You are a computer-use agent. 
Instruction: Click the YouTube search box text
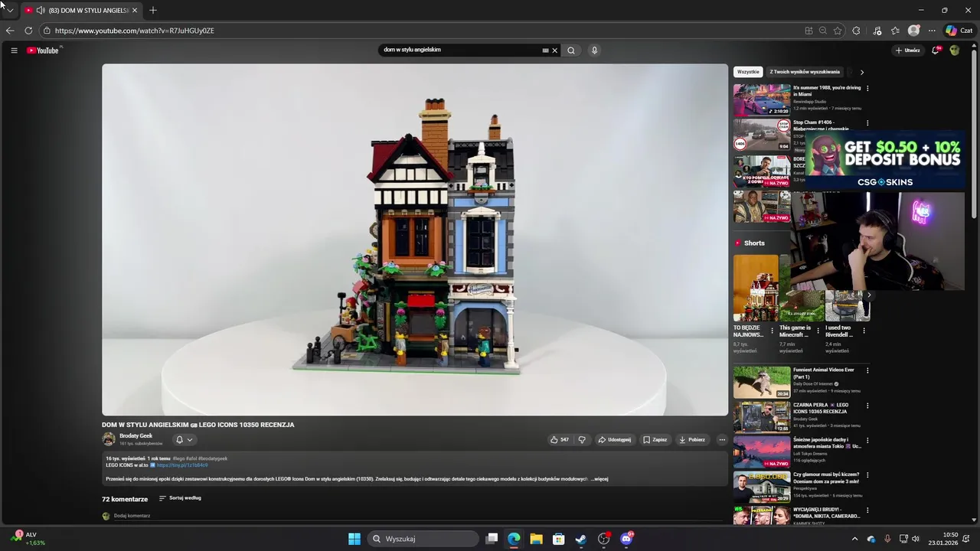pyautogui.click(x=412, y=50)
